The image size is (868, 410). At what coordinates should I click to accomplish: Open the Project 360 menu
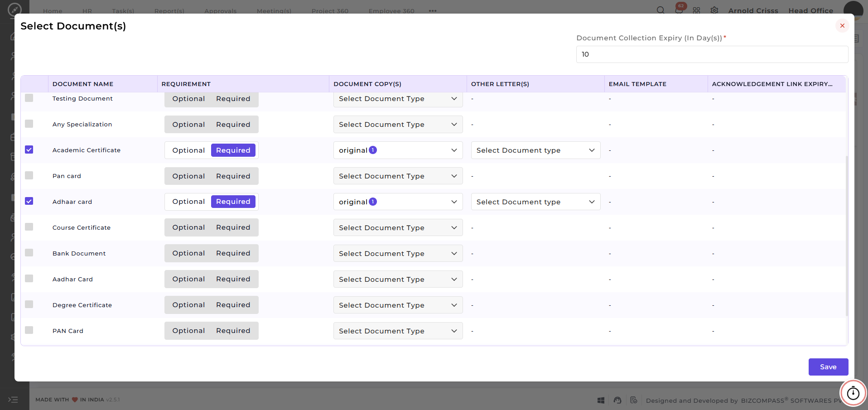[330, 11]
